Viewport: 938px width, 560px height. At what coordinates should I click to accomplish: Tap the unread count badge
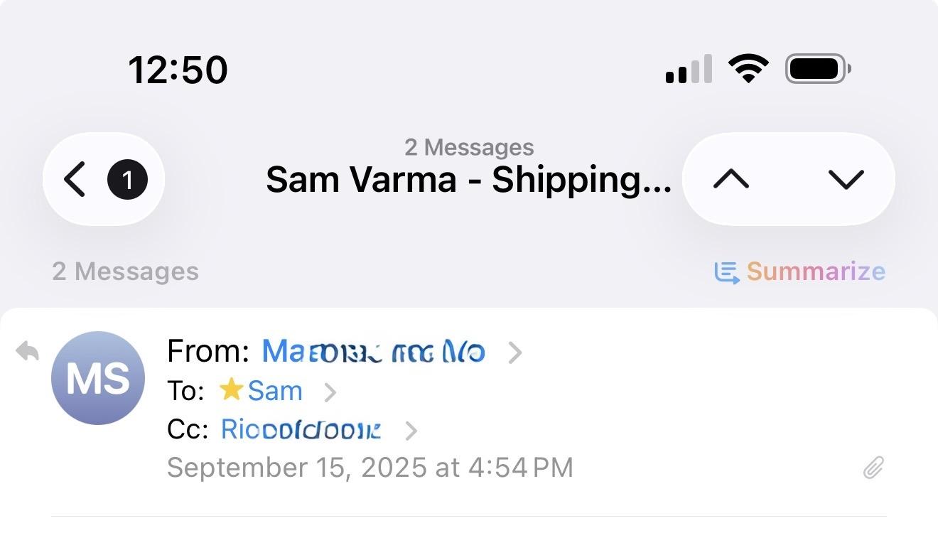128,180
